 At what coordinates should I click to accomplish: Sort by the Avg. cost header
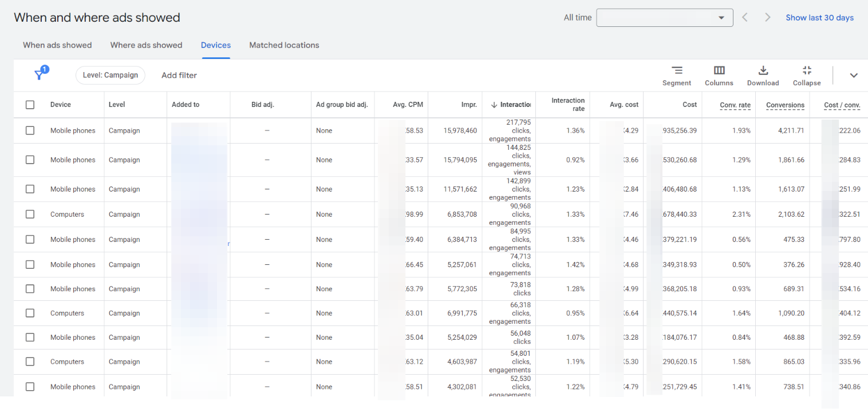(624, 105)
